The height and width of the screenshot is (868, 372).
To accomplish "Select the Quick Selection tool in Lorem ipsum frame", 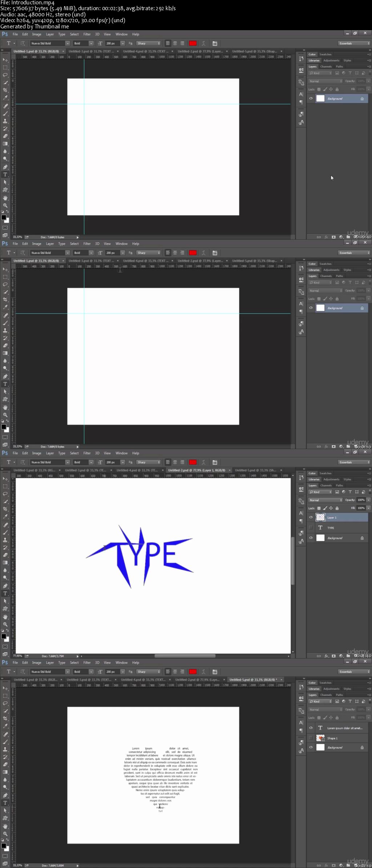I will click(5, 711).
